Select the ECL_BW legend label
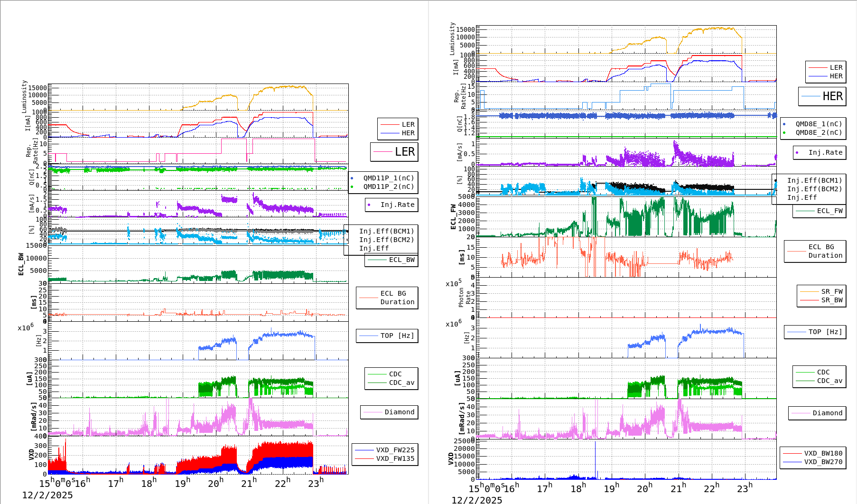Viewport: 857px width, 504px height. coord(401,260)
